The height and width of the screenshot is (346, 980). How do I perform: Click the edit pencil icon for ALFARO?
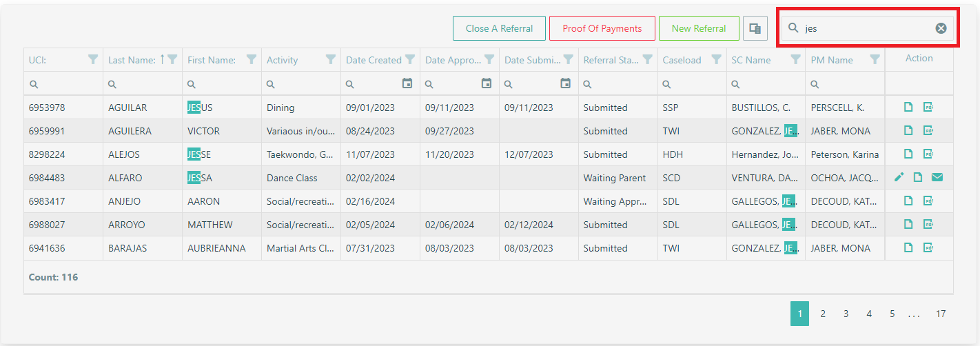coord(899,178)
